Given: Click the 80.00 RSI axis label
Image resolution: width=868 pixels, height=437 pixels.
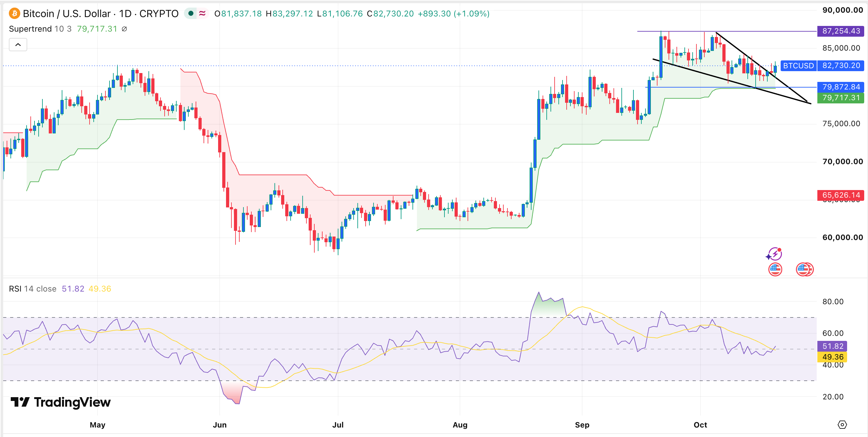Looking at the screenshot, I should pyautogui.click(x=833, y=301).
